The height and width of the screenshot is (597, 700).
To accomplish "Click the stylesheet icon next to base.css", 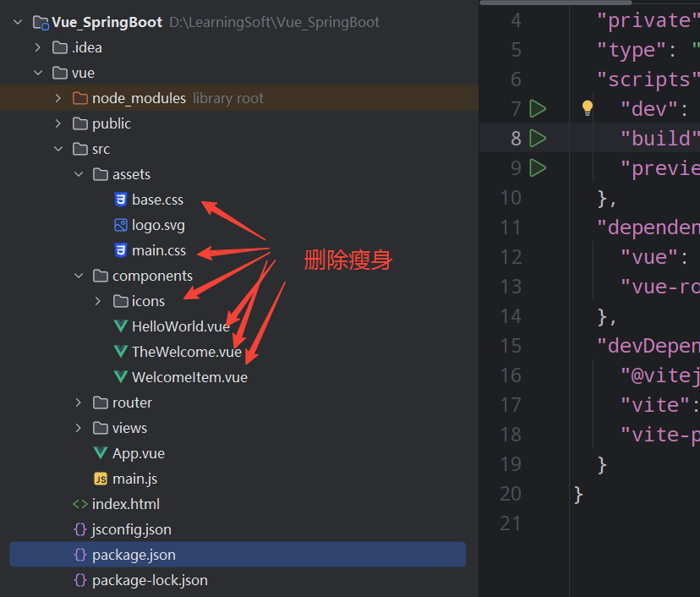I will 119,200.
